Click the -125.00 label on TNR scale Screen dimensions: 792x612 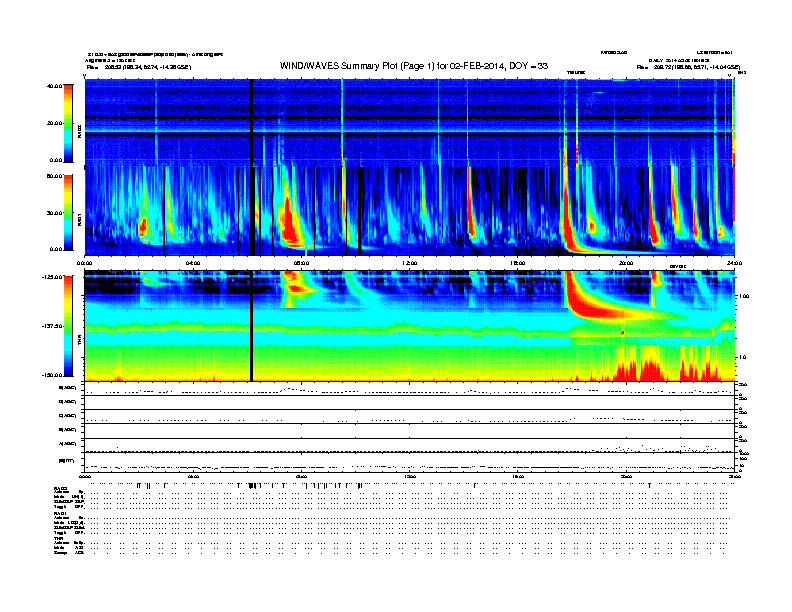[52, 277]
